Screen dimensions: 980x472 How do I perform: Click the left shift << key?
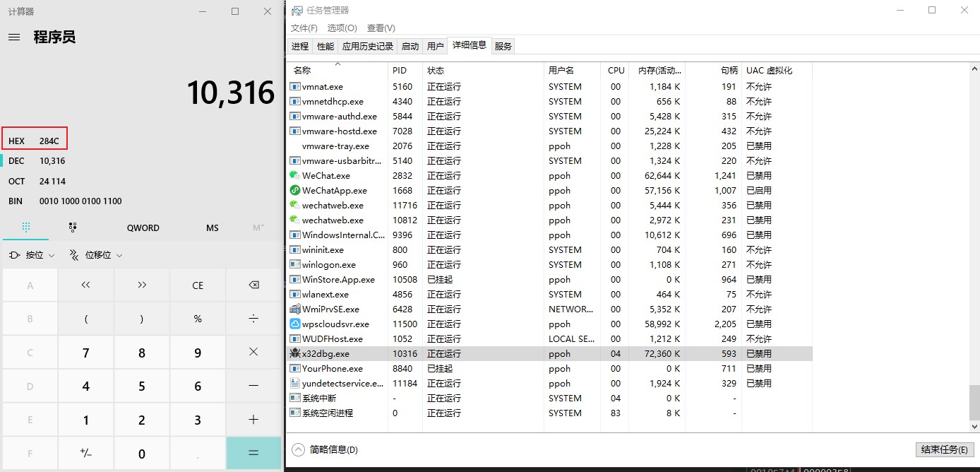(85, 285)
